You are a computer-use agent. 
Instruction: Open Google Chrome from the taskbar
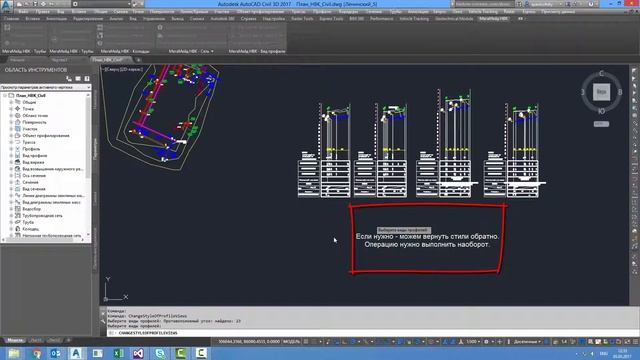coord(36,353)
